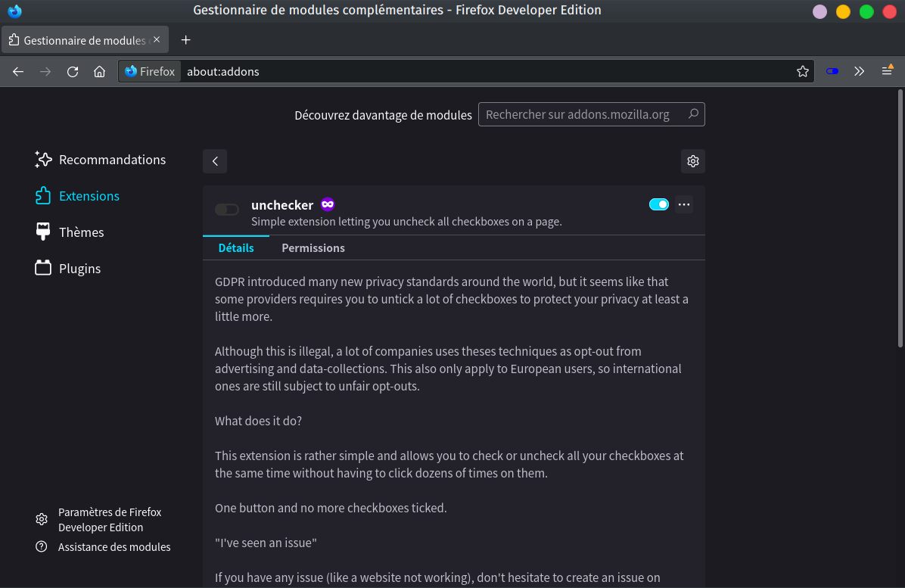Click the paragraph starting "Although this is illegal"
This screenshot has height=588, width=905.
[x=449, y=369]
